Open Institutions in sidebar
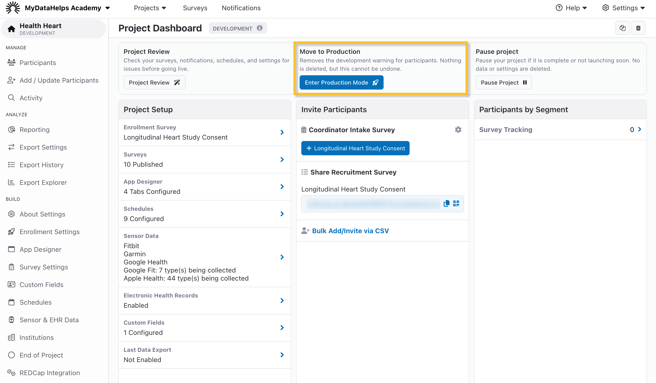Viewport: 656px width, 383px height. click(36, 337)
